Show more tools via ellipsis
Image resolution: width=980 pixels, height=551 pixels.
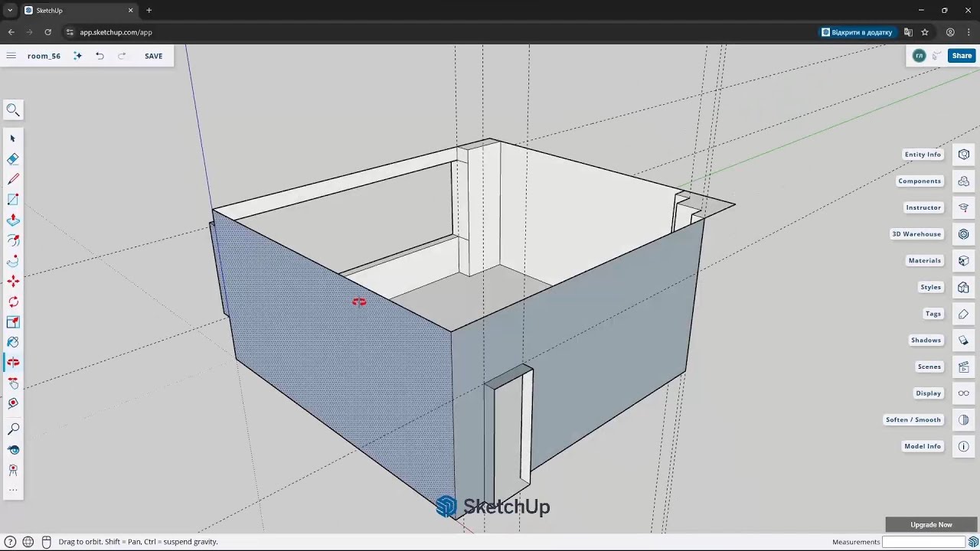pyautogui.click(x=13, y=490)
